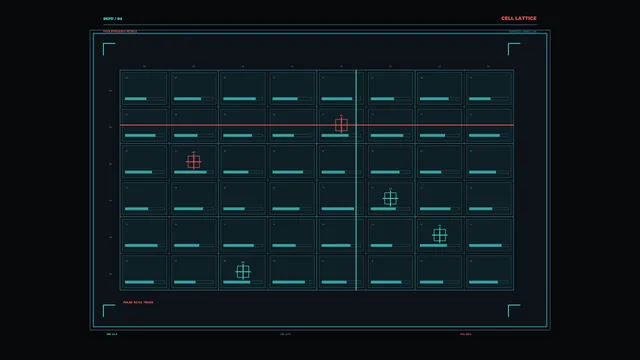
Task: Select the cyan crosshair marker in row five
Action: (x=440, y=235)
